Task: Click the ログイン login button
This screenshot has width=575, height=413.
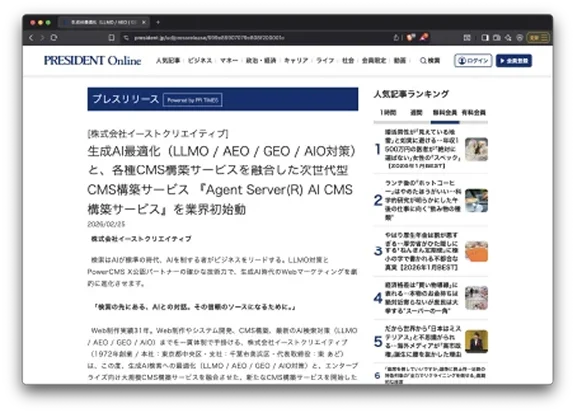Action: [473, 61]
